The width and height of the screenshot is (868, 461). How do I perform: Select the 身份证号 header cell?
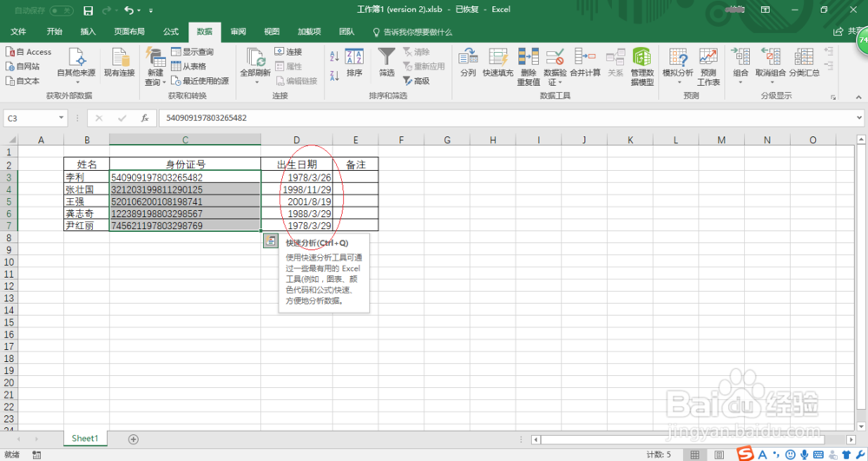[x=185, y=164]
